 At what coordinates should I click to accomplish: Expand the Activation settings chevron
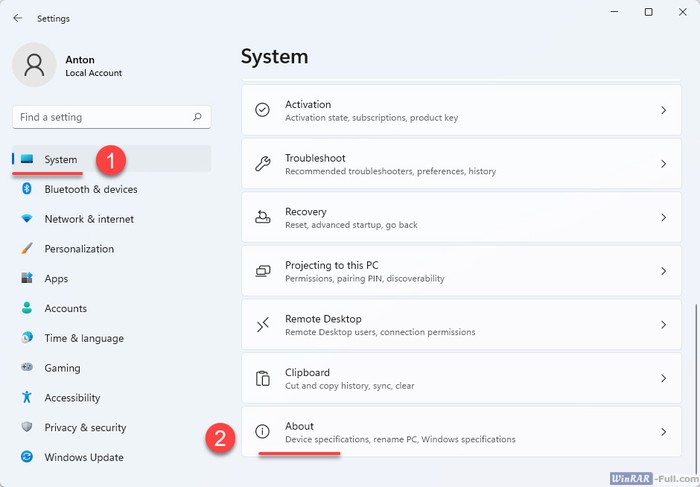(x=663, y=110)
